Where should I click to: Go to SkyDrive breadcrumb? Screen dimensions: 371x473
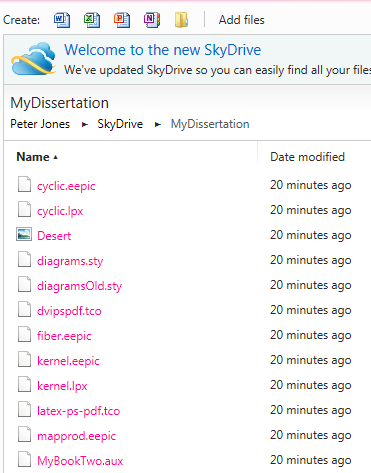(x=120, y=124)
